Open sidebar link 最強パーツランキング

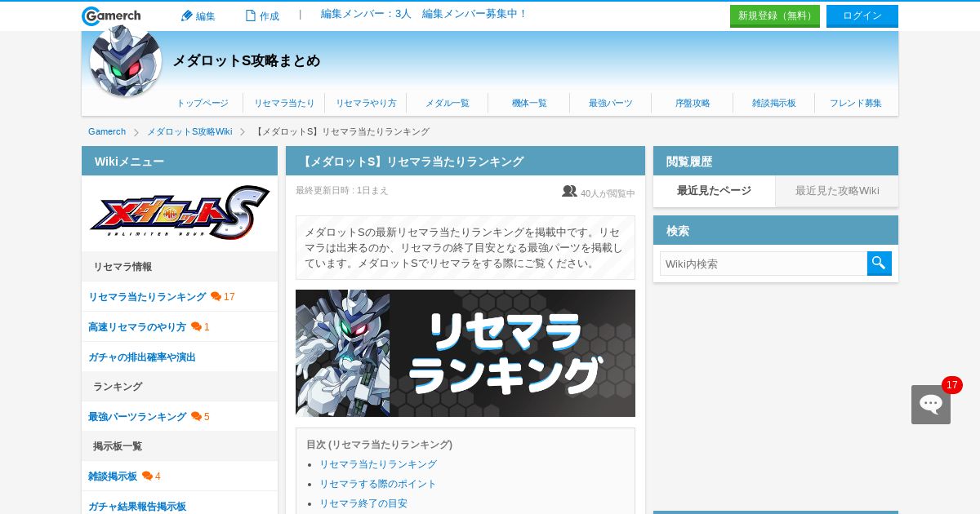coord(137,416)
